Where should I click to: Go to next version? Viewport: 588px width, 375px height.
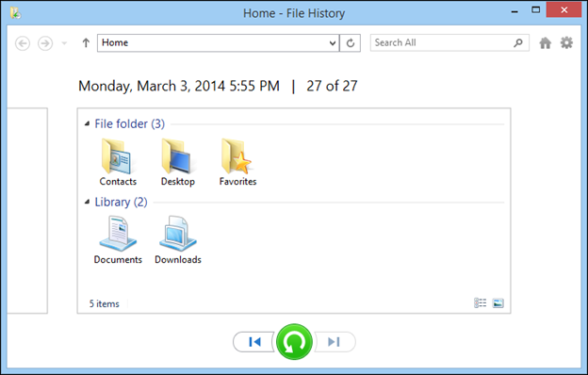click(335, 342)
